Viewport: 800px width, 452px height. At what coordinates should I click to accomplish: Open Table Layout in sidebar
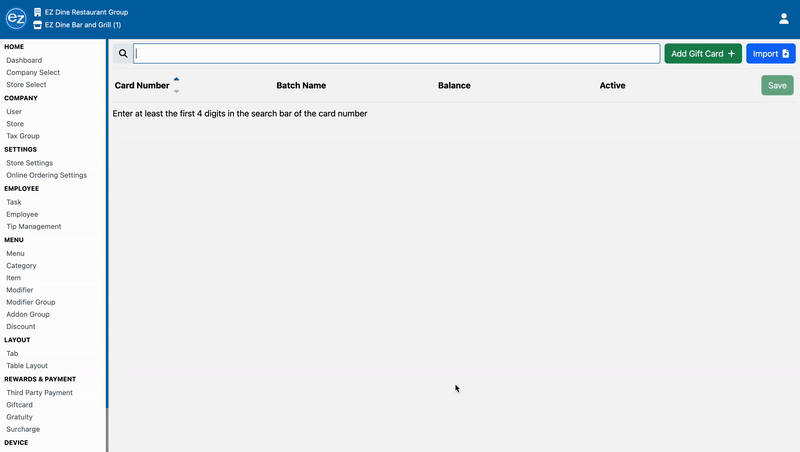(x=27, y=366)
